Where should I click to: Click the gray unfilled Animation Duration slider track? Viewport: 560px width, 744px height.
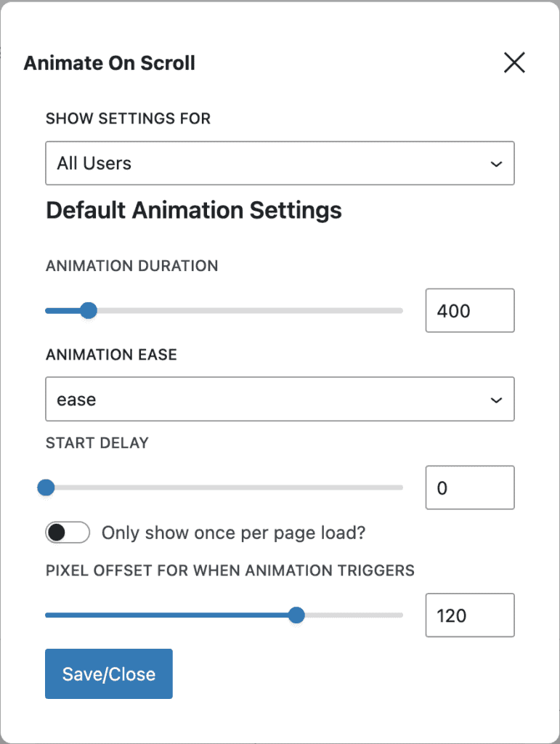[247, 311]
